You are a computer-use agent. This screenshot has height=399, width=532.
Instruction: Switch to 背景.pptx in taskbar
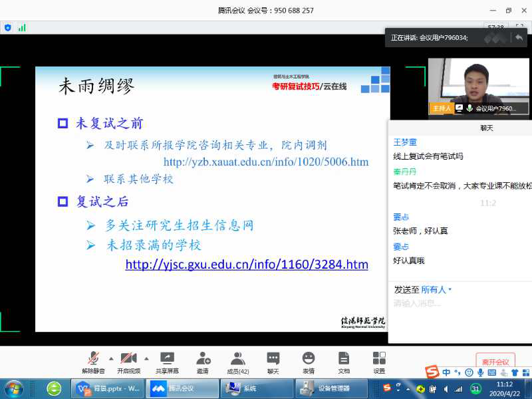108,388
